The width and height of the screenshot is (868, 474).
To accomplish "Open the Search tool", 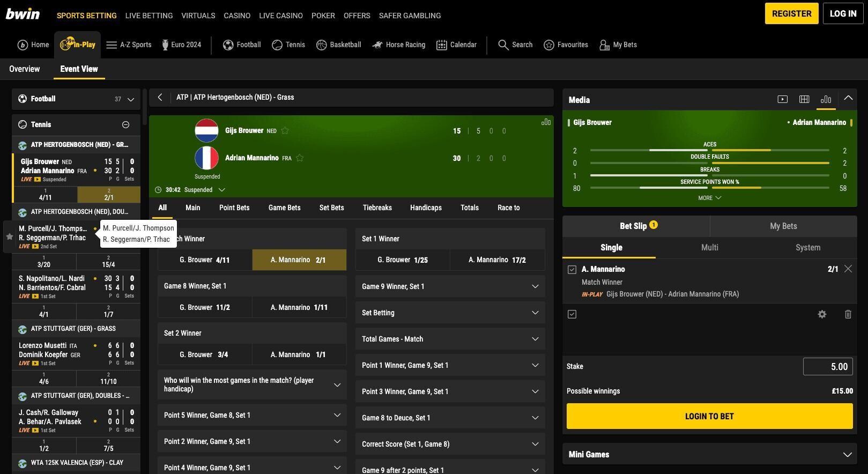I will 515,45.
